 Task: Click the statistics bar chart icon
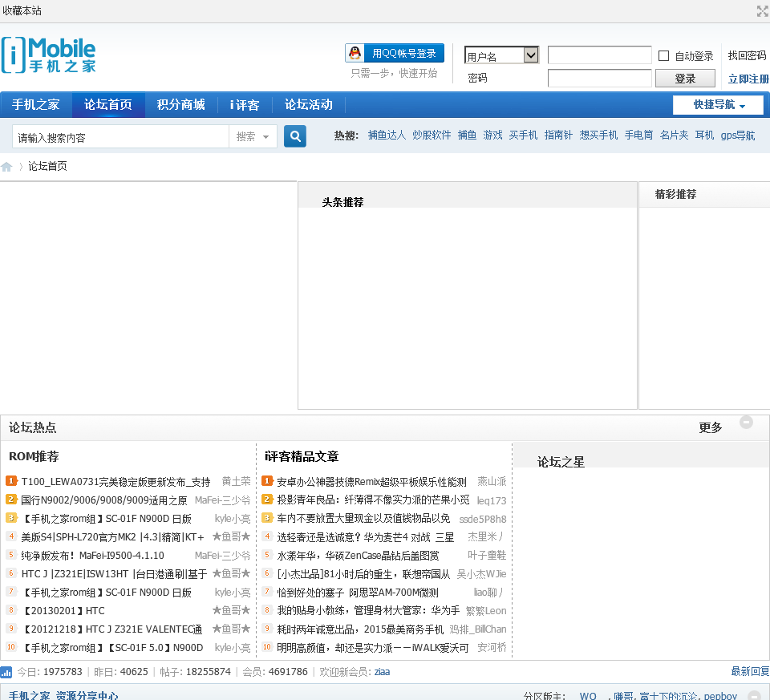6,672
